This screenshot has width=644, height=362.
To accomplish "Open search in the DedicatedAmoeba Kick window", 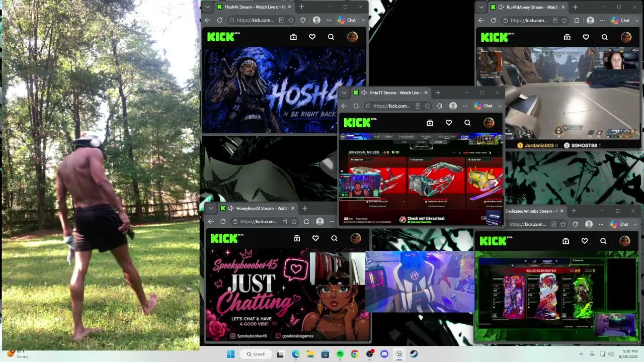I will point(603,241).
